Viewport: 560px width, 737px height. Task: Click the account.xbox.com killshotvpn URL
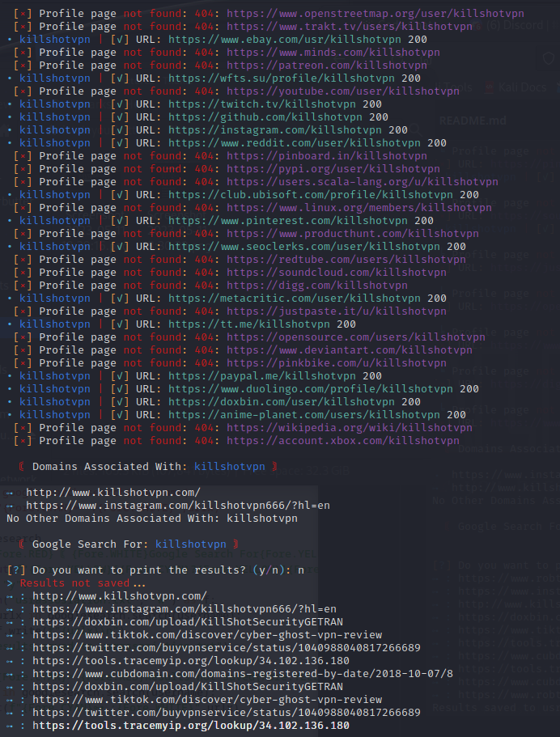[x=343, y=440]
